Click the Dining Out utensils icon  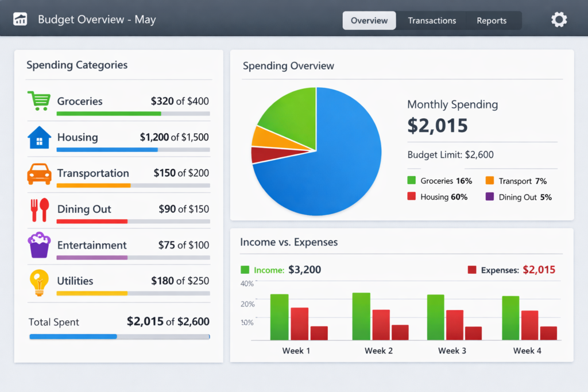38,210
